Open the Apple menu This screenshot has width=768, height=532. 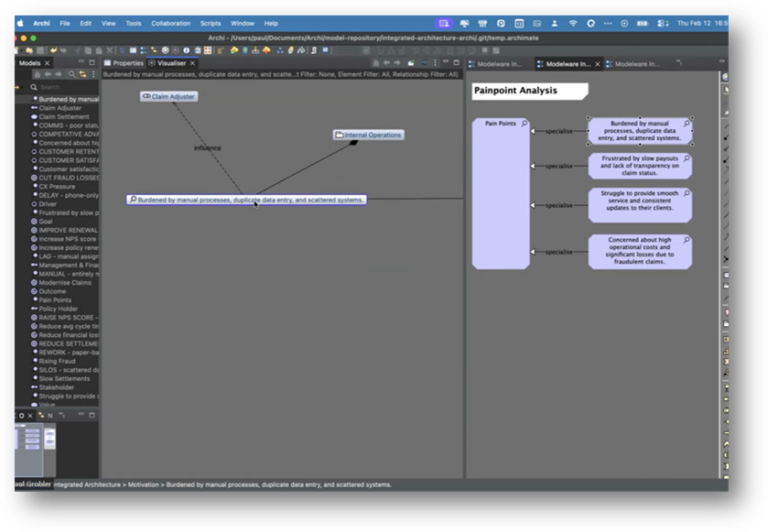click(x=20, y=23)
